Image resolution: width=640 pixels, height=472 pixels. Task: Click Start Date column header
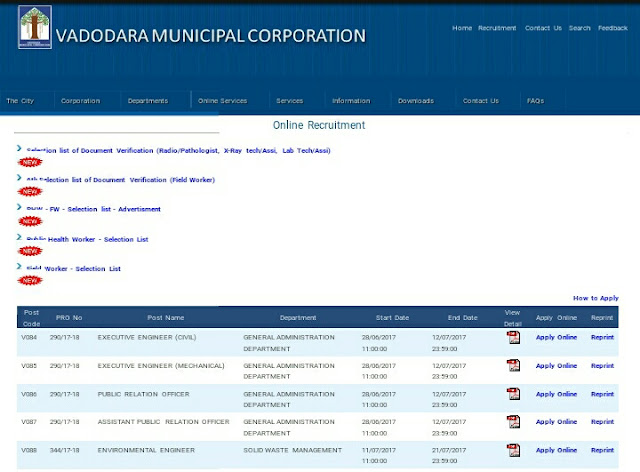392,318
